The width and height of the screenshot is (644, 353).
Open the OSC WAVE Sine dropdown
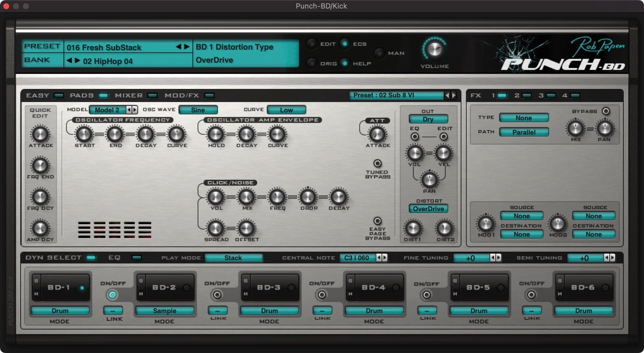pyautogui.click(x=198, y=110)
